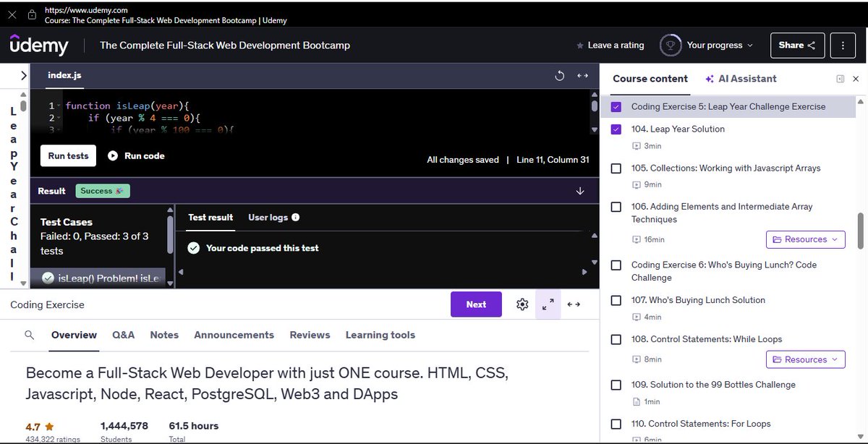Open exercise settings gear icon
The width and height of the screenshot is (868, 444).
(522, 304)
